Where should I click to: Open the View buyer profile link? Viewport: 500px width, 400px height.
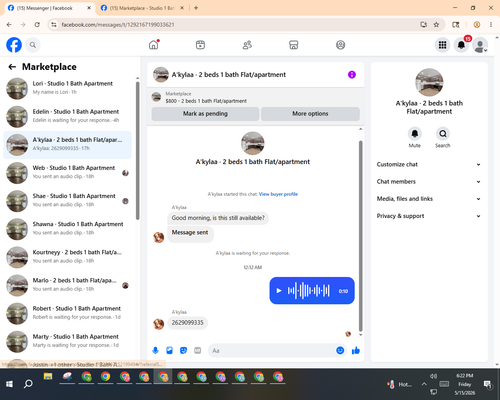(x=278, y=194)
